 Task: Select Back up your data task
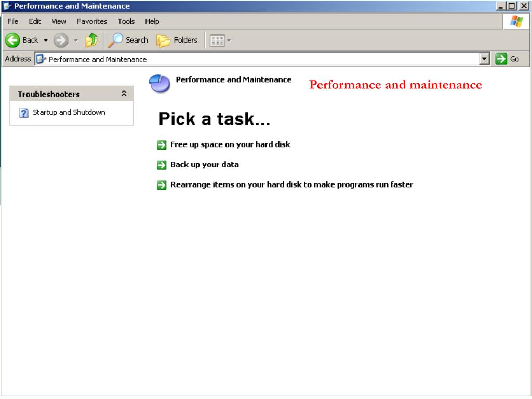click(x=205, y=165)
